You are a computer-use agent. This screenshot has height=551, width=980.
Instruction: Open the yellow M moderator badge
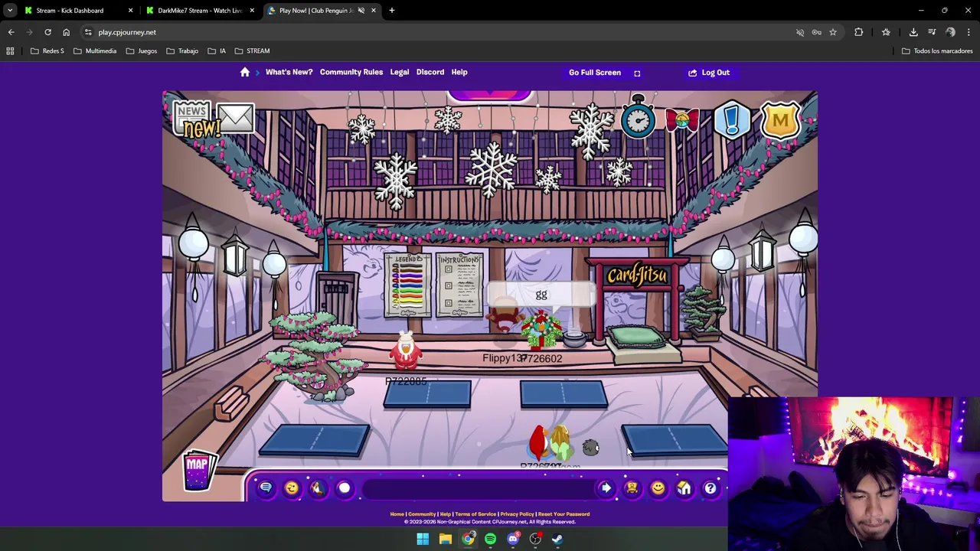tap(780, 120)
